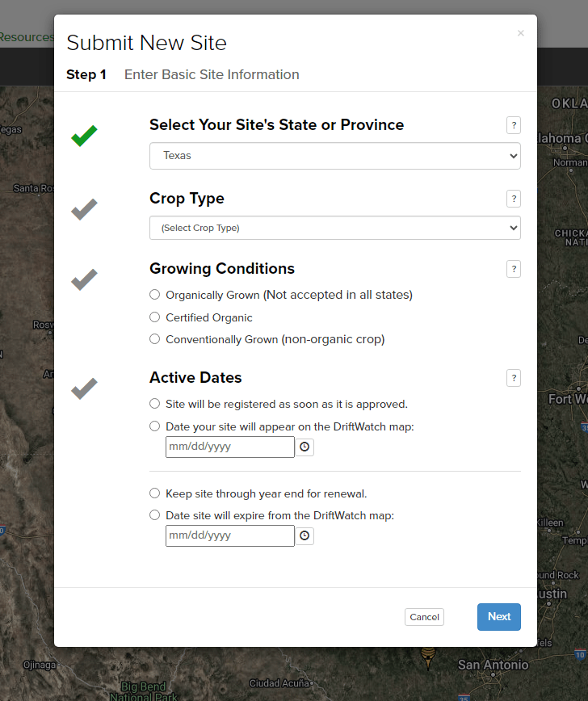Screen dimensions: 588x701
Task: Open the start date calendar picker icon
Action: pos(304,447)
